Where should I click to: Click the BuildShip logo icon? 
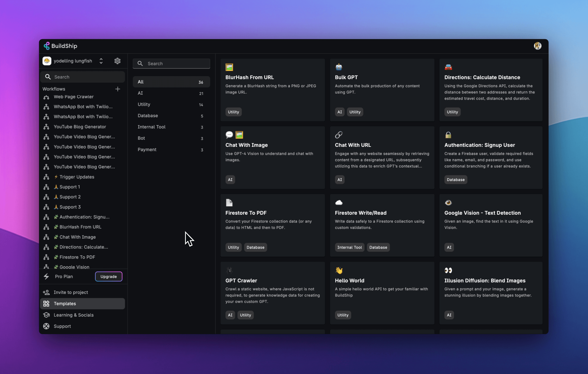[x=46, y=46]
